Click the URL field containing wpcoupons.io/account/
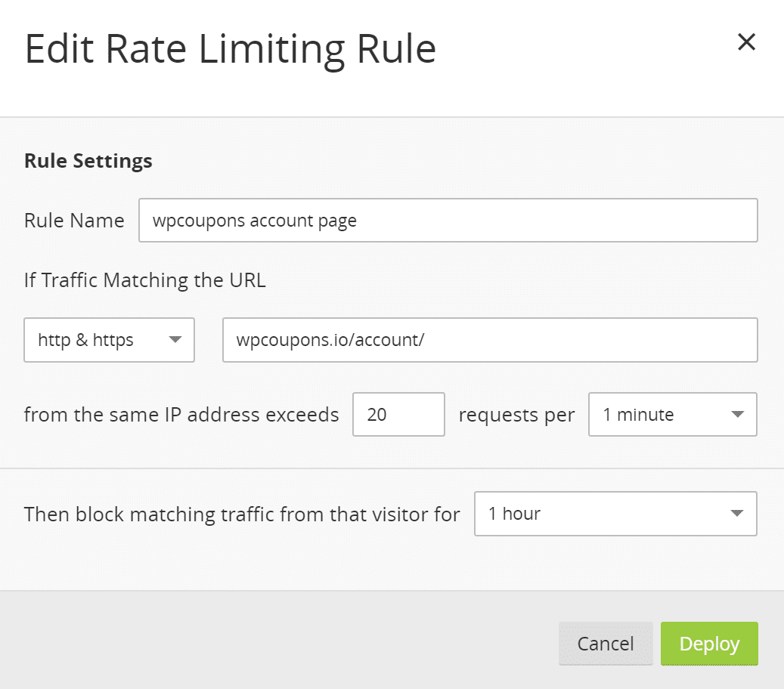Image resolution: width=784 pixels, height=689 pixels. point(490,340)
